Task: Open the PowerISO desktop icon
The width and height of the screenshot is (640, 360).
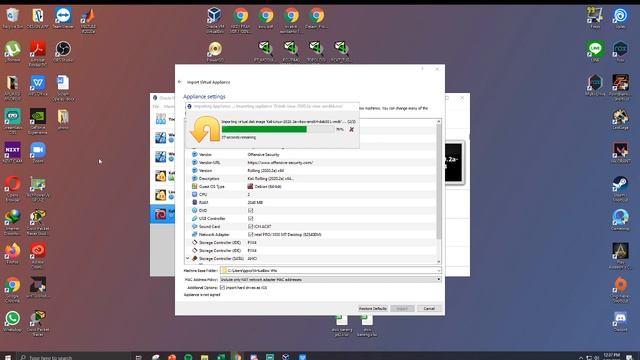Action: coord(215,51)
